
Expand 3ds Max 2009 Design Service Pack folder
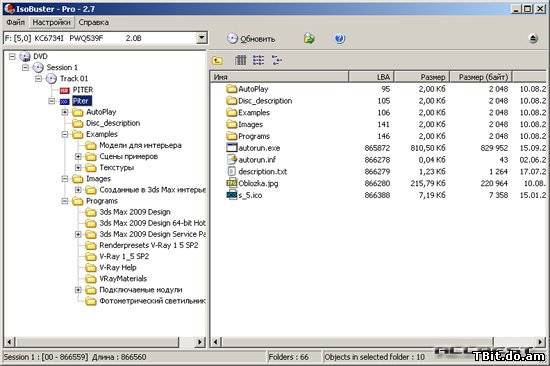78,234
